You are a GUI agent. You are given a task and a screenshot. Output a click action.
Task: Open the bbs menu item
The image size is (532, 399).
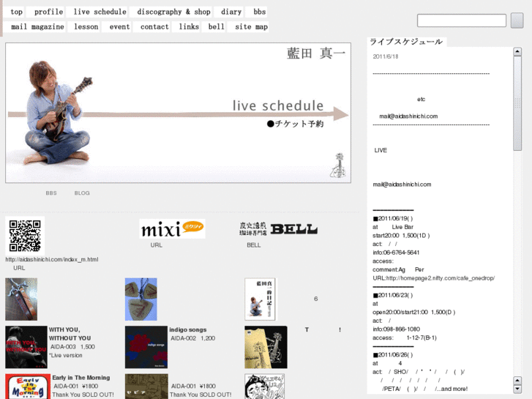(260, 12)
